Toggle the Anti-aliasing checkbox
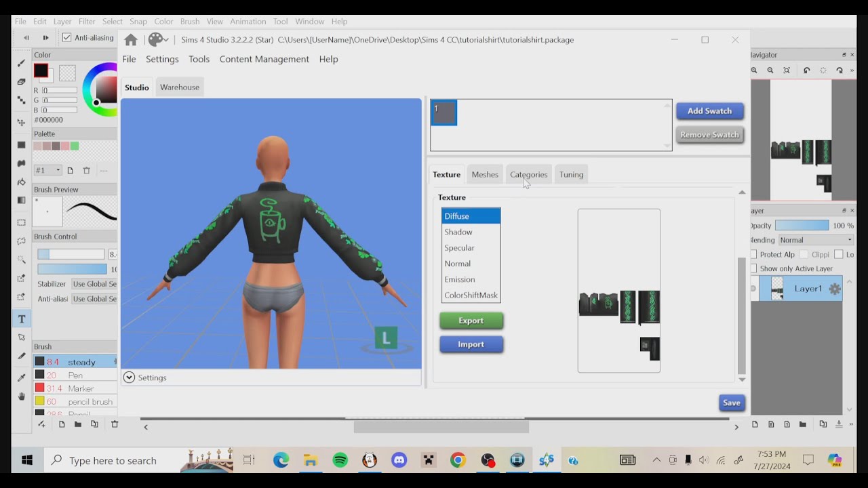 [66, 38]
